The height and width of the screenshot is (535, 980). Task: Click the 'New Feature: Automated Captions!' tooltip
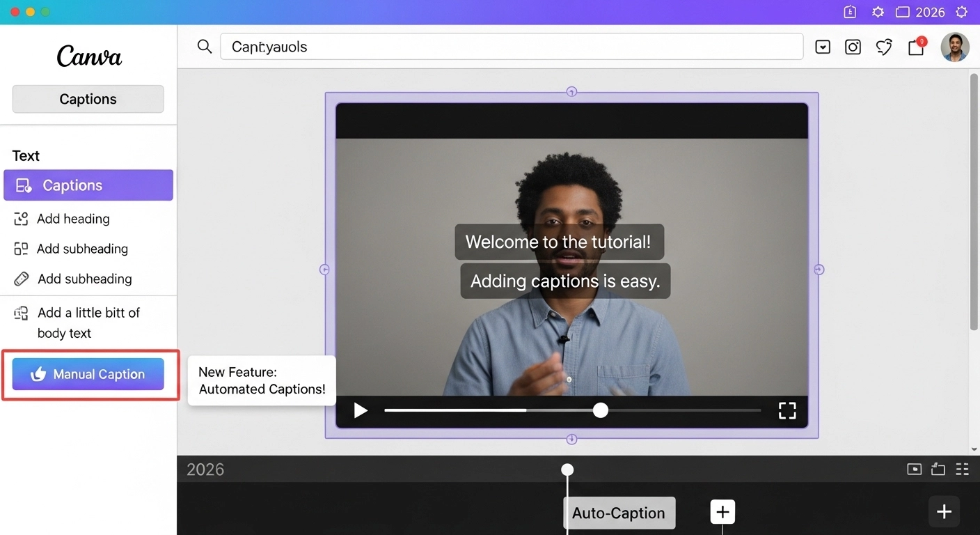pos(262,381)
